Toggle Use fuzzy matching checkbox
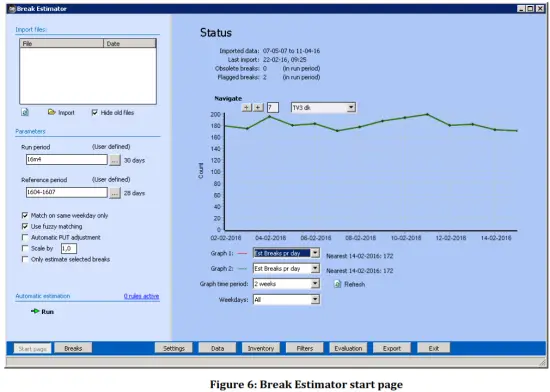550x392 pixels. (x=25, y=226)
